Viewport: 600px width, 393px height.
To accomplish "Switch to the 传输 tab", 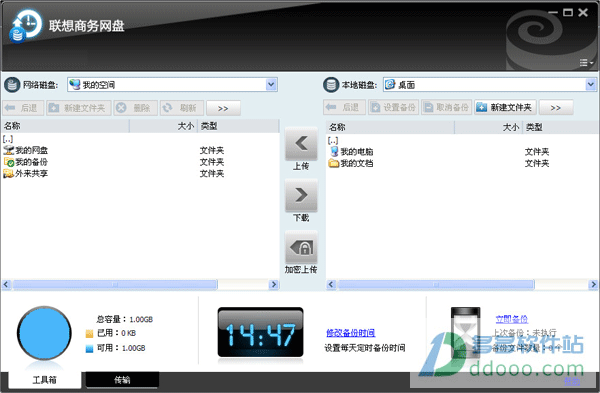I will [122, 380].
